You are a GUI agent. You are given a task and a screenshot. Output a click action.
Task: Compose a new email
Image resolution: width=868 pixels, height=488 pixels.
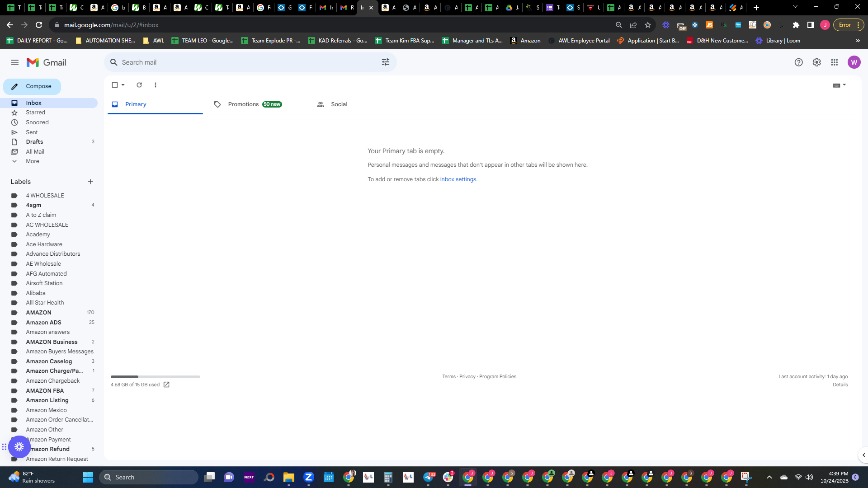(x=32, y=86)
